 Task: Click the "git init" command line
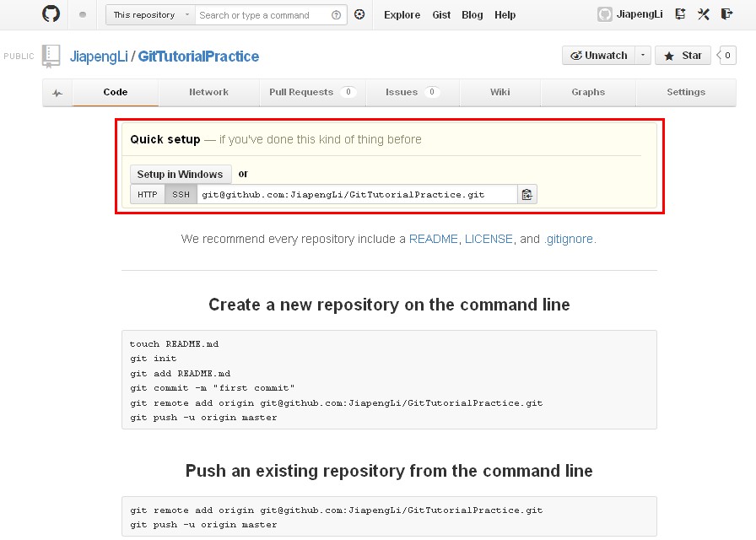(x=154, y=359)
